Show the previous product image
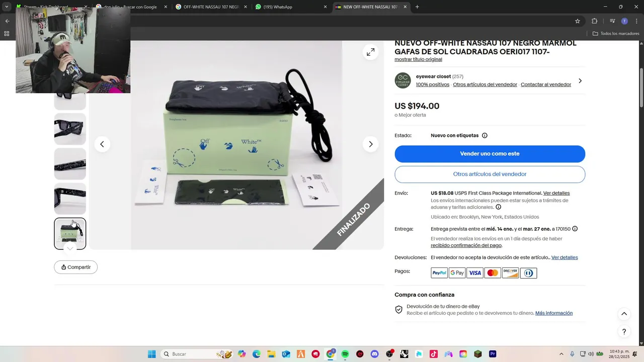 102,144
